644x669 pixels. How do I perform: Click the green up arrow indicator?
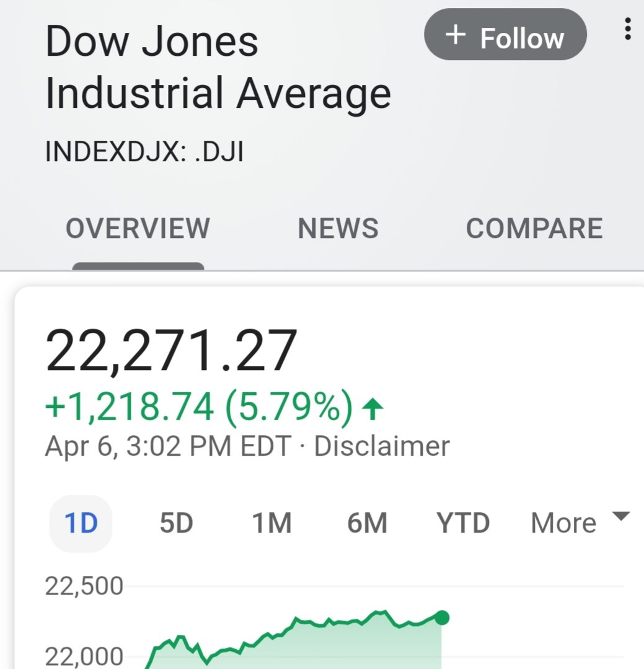coord(373,409)
